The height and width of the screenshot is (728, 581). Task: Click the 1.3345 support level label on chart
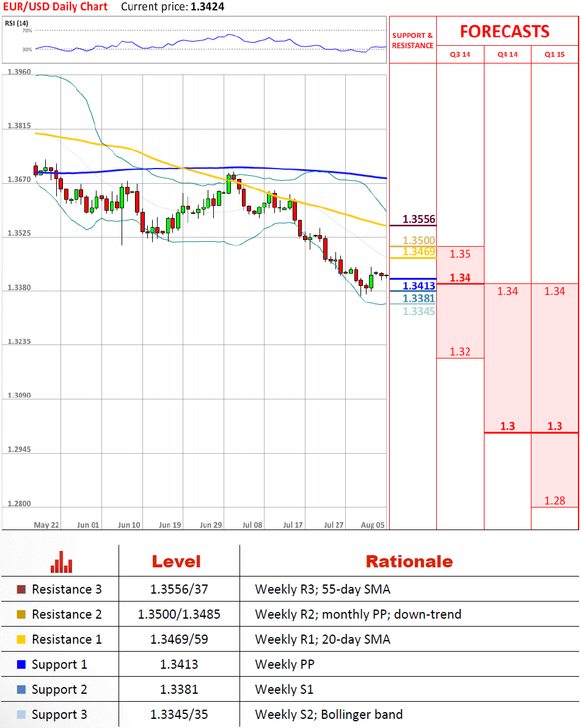(418, 311)
